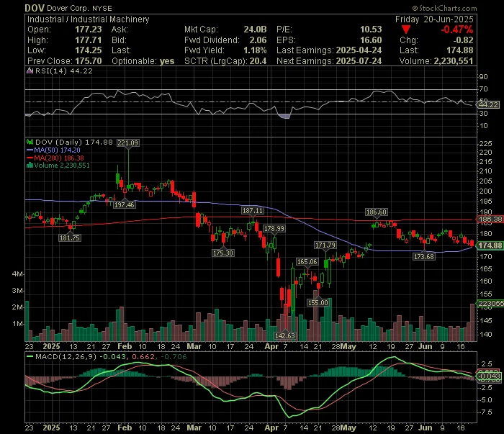Image resolution: width=504 pixels, height=434 pixels.
Task: Click the Mkt Cap value 24.0B
Action: pos(255,30)
